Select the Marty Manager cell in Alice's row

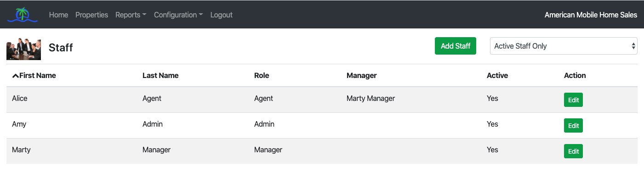click(x=371, y=98)
